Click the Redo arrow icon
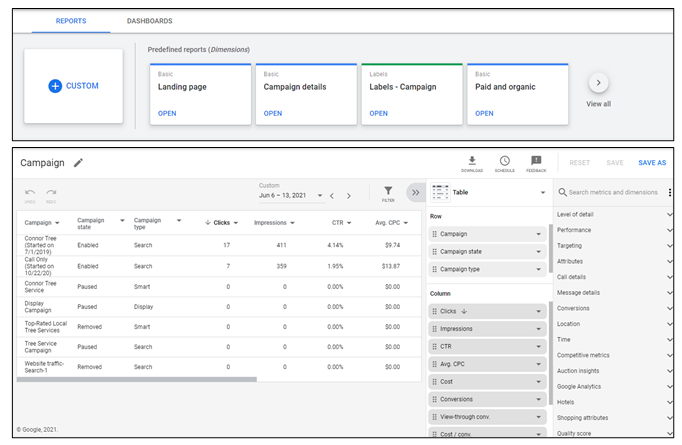Image resolution: width=682 pixels, height=445 pixels. pyautogui.click(x=51, y=192)
